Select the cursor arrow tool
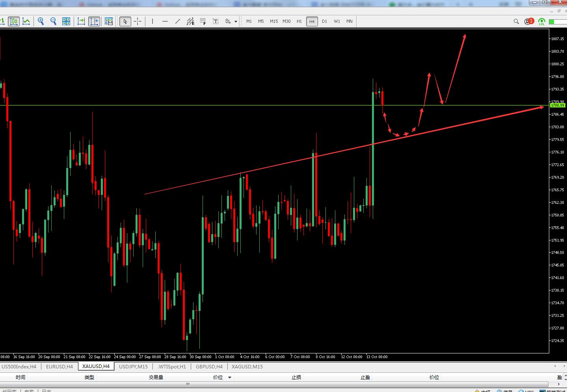This screenshot has height=392, width=567. 125,21
